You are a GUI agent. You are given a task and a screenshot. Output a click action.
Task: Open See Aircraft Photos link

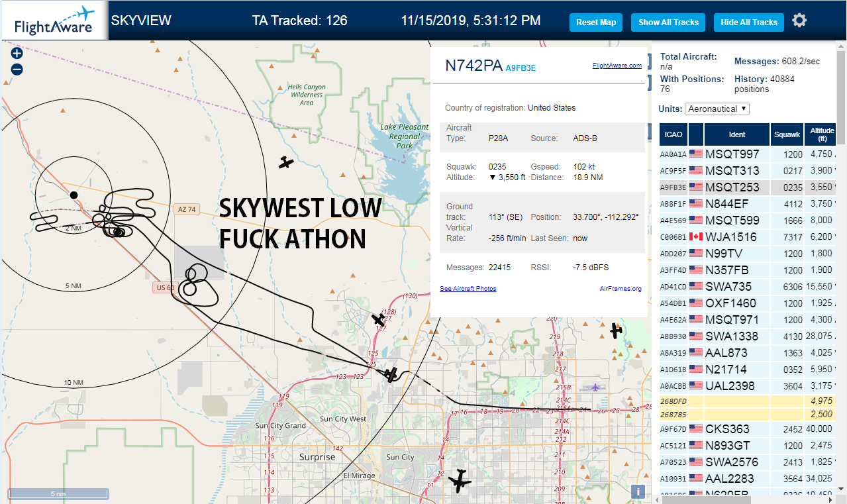point(468,289)
